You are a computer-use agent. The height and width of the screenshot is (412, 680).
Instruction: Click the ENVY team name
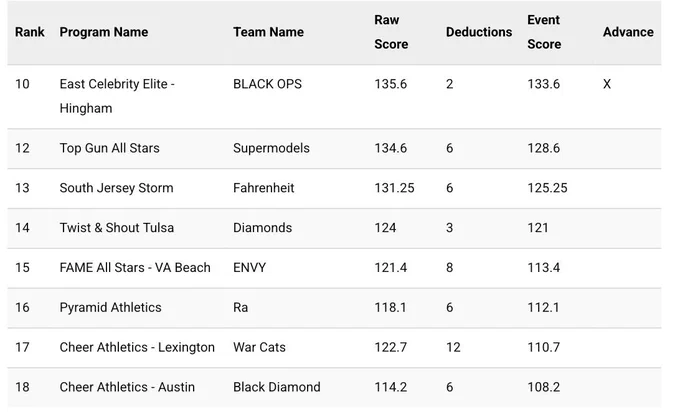point(250,268)
